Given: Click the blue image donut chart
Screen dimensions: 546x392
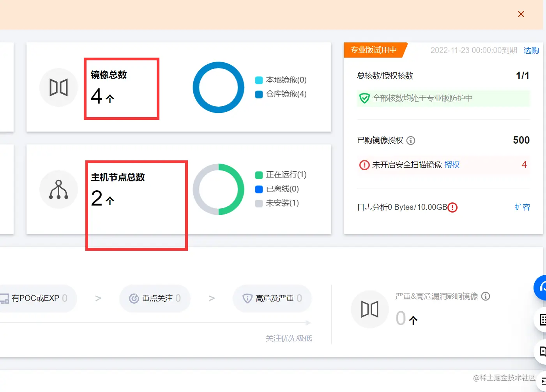Looking at the screenshot, I should [218, 87].
